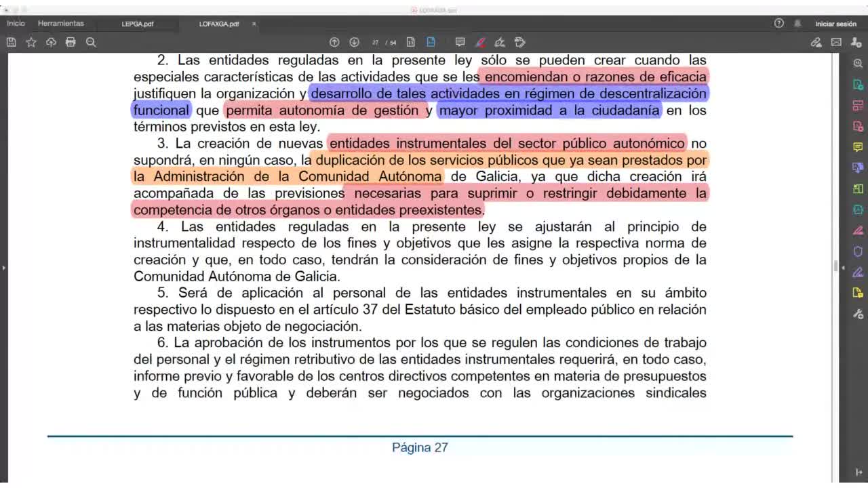
Task: Add a comment note icon
Action: tap(460, 42)
